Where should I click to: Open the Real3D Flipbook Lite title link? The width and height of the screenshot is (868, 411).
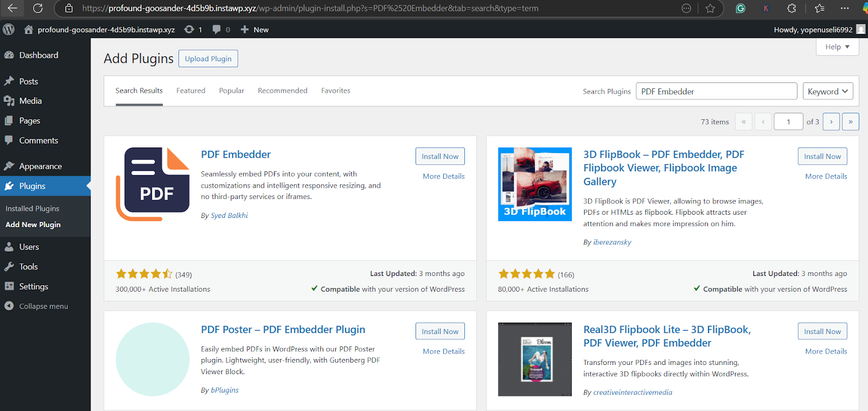[667, 336]
